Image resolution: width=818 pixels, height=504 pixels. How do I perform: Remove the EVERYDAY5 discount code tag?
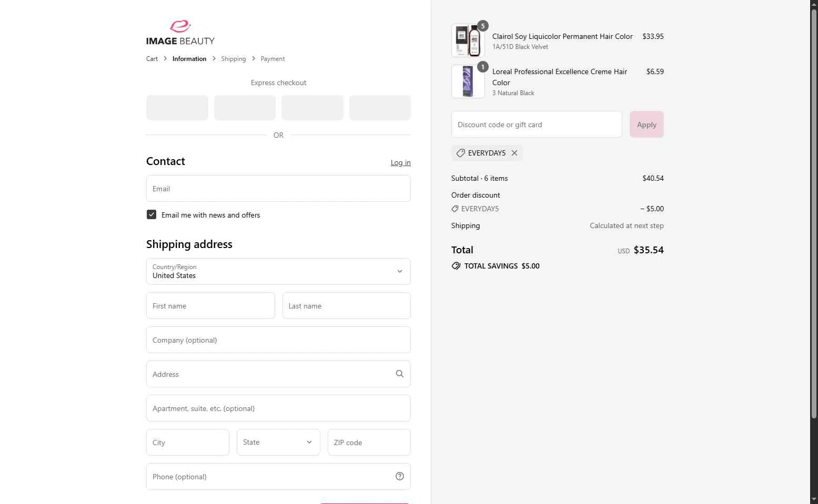point(514,153)
